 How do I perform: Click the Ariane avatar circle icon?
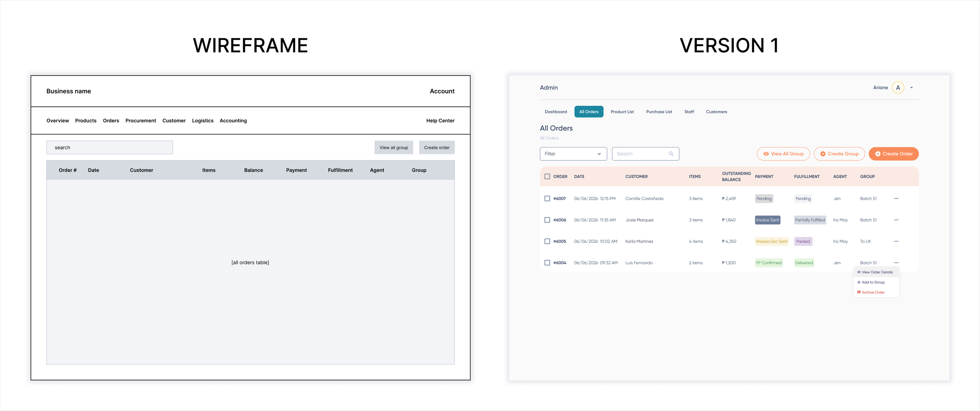coord(898,88)
